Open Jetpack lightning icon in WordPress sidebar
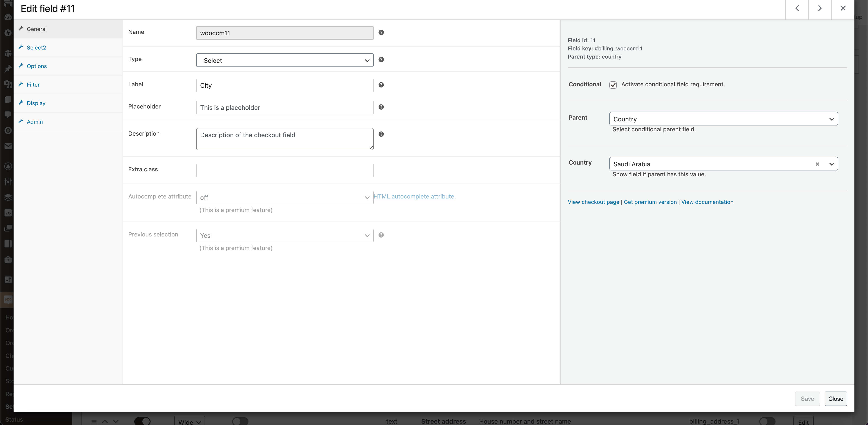 [x=8, y=33]
